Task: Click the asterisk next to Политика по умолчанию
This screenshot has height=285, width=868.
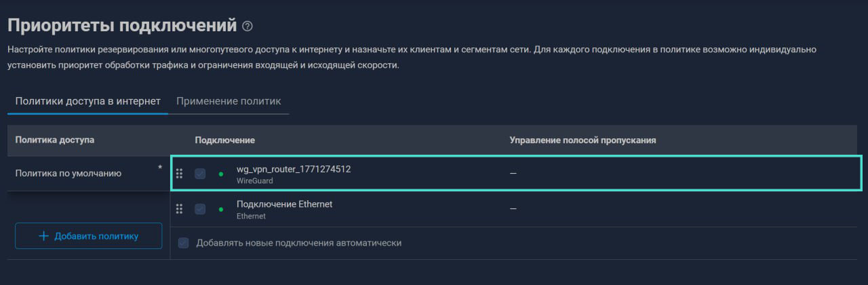Action: tap(160, 167)
